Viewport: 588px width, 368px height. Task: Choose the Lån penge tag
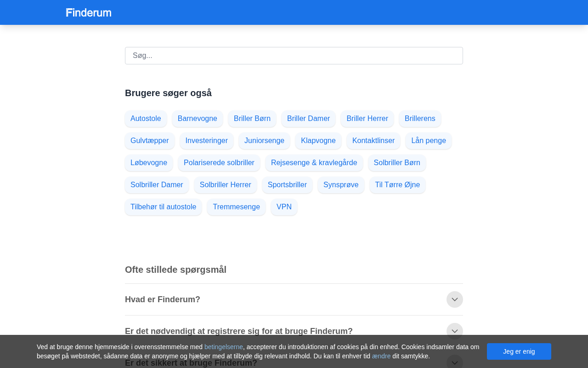pyautogui.click(x=429, y=141)
